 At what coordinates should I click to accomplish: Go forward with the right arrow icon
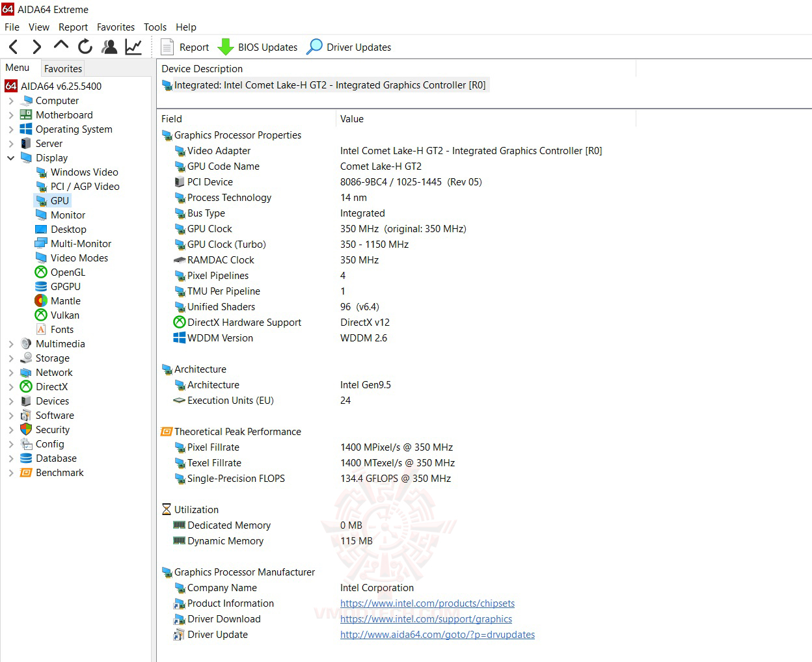pyautogui.click(x=37, y=47)
